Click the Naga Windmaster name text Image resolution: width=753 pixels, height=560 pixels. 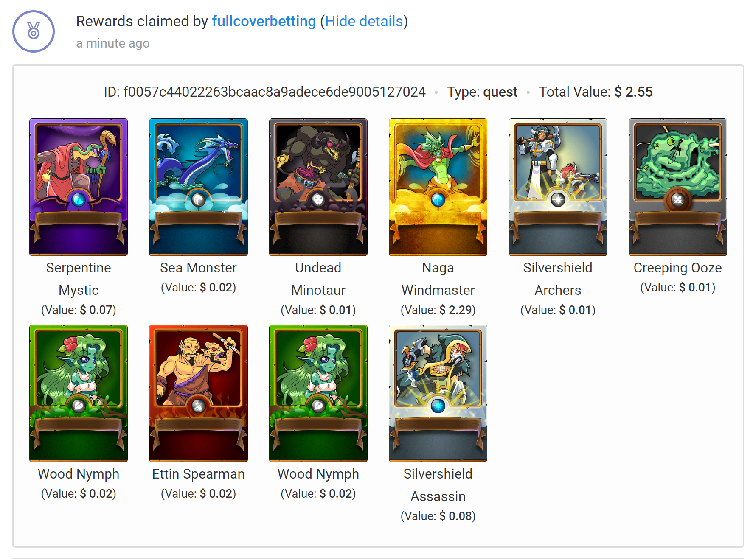point(438,279)
